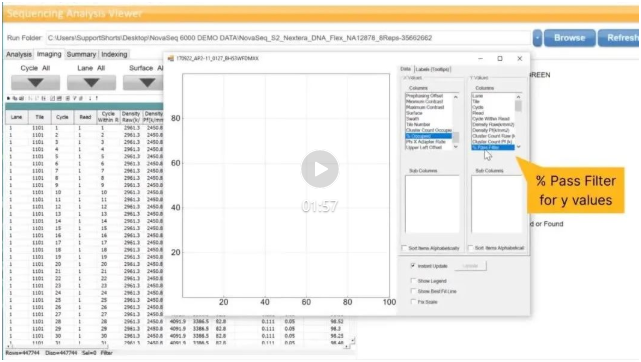Screen dimensions: 641x362
Task: Open the Labels (Tooltips) tab
Action: [433, 69]
